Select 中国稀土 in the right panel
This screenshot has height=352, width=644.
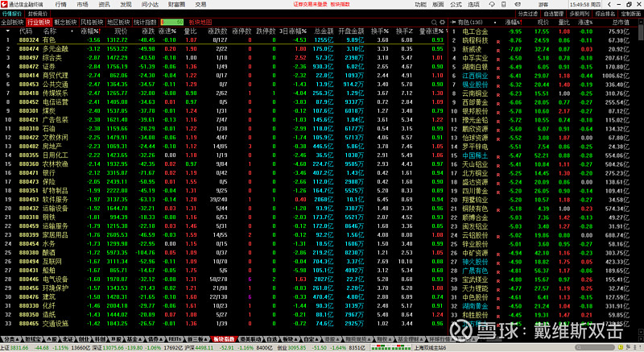[x=475, y=155]
